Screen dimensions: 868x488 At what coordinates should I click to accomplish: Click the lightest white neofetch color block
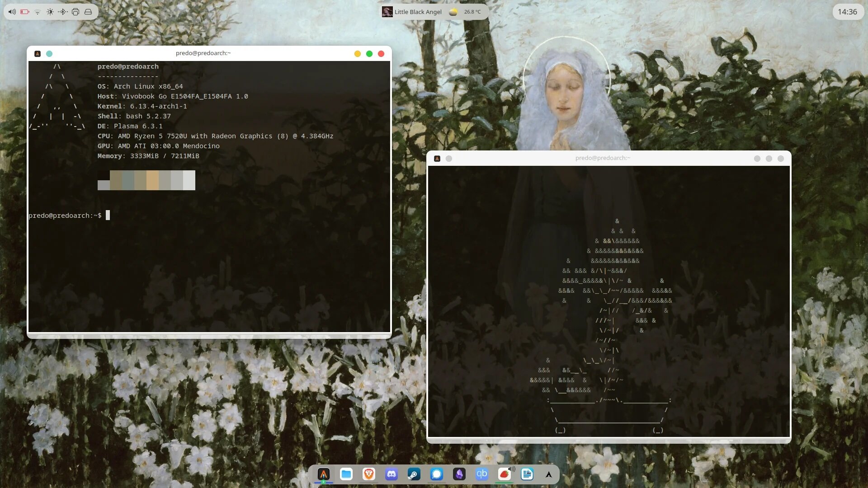pyautogui.click(x=189, y=180)
